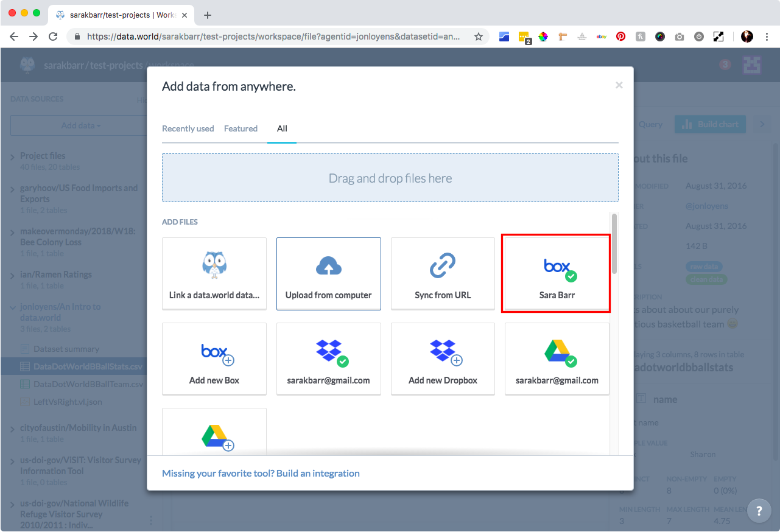Click the browser forward arrow
This screenshot has width=780, height=532.
coord(33,37)
